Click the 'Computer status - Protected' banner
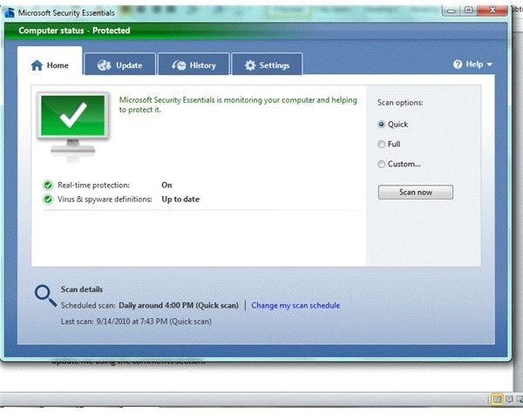Screen dimensions: 523x420 click(74, 30)
